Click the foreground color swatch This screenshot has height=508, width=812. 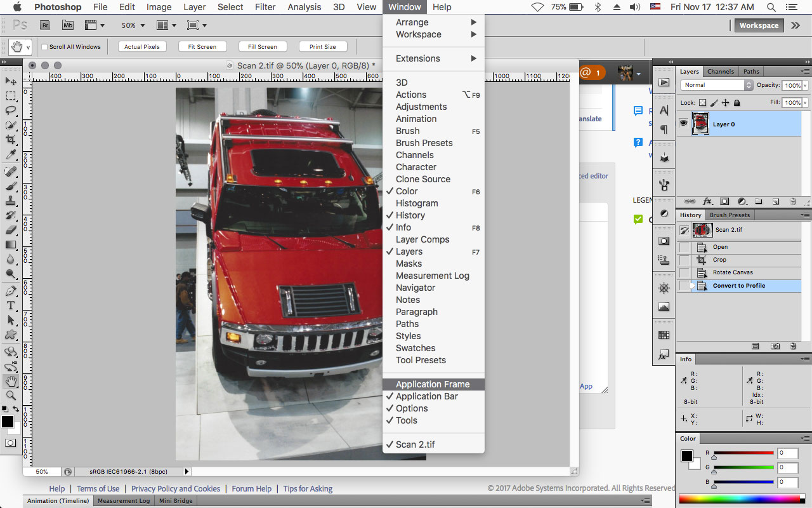[8, 421]
